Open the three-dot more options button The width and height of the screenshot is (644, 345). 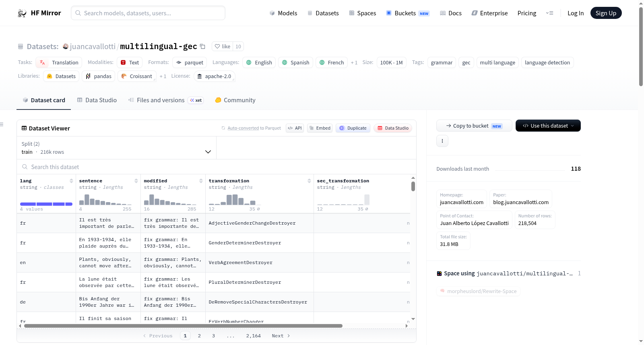(x=442, y=141)
